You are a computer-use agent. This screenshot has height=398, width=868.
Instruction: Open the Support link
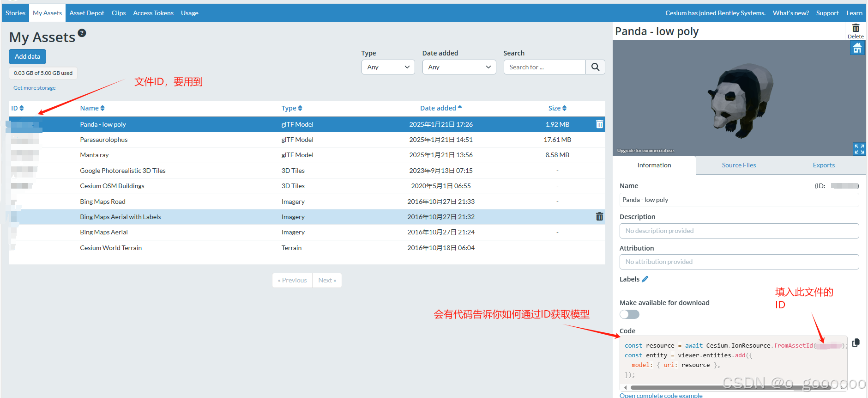827,13
